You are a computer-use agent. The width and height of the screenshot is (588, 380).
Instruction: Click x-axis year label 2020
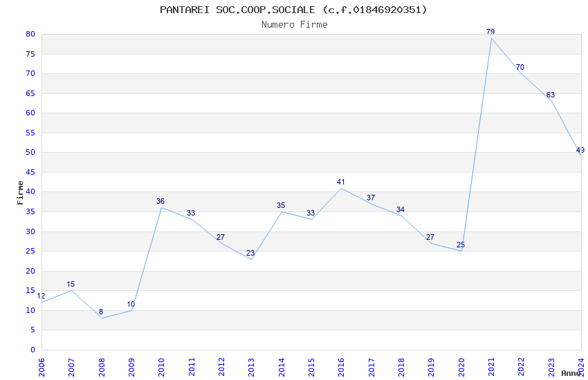(461, 368)
